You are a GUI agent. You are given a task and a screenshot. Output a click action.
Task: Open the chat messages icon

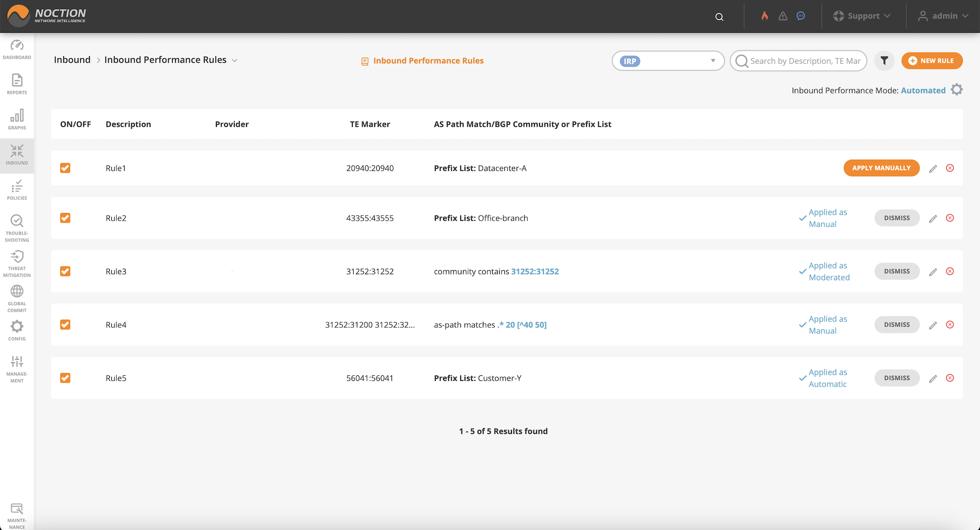point(801,16)
